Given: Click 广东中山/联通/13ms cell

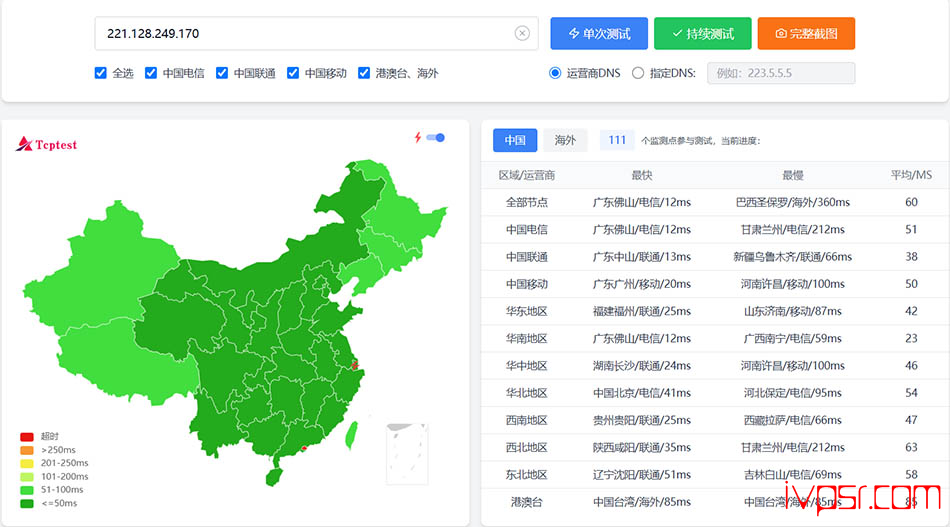Looking at the screenshot, I should [642, 257].
